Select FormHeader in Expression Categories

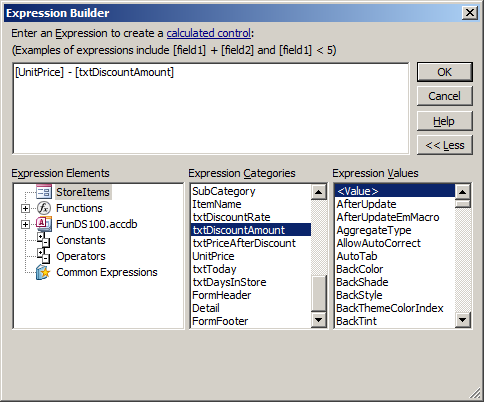pos(251,295)
